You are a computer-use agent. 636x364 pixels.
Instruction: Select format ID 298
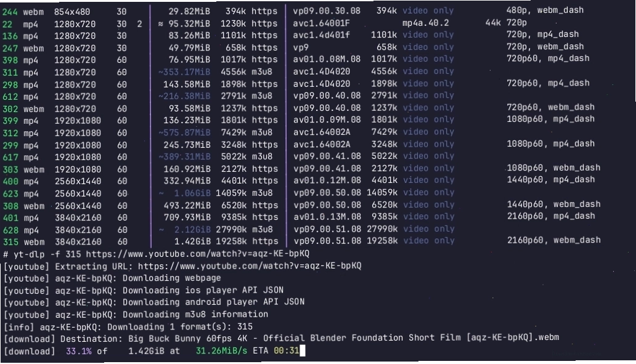[10, 85]
